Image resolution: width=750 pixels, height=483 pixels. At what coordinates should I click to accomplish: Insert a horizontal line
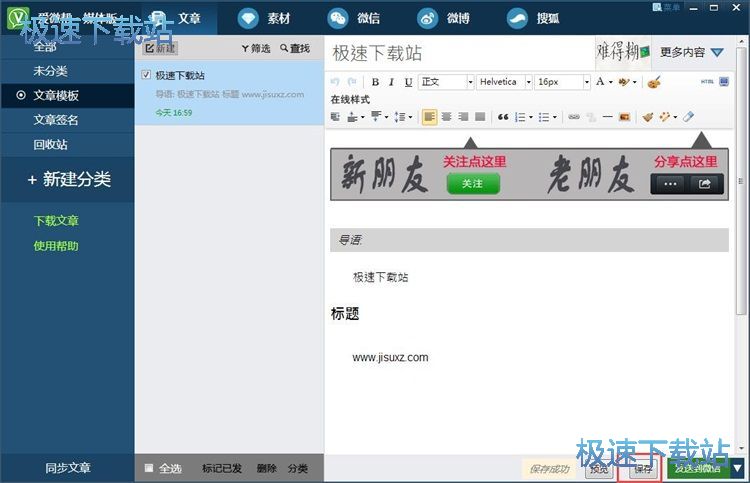point(607,117)
